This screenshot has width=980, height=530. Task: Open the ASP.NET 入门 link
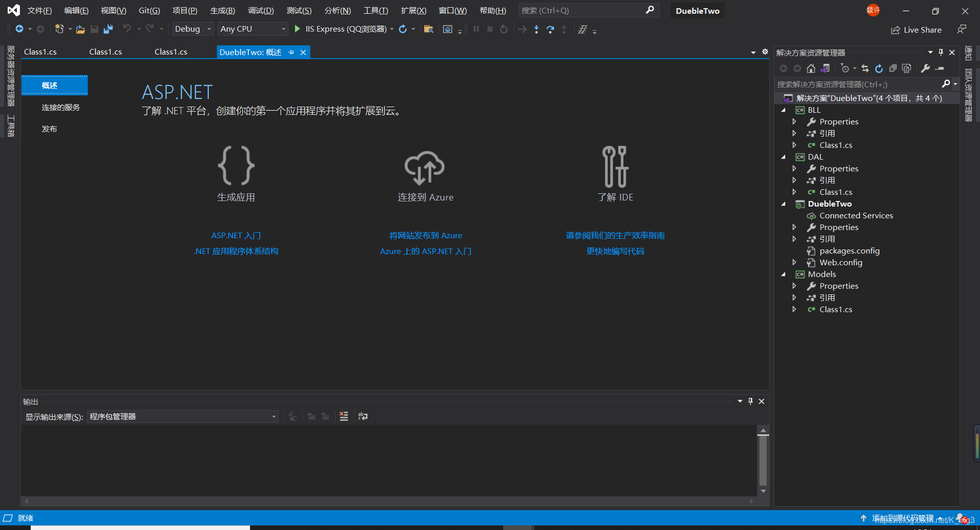[x=236, y=236]
